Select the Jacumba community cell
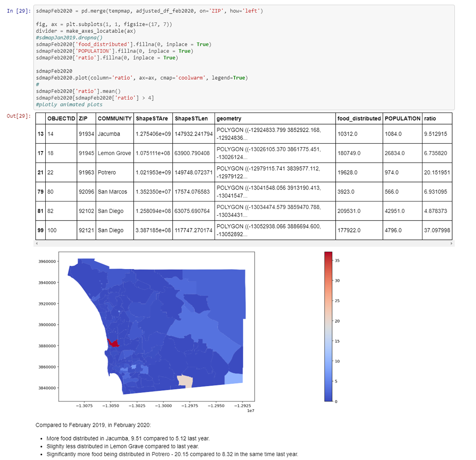This screenshot has height=460, width=476. point(115,134)
